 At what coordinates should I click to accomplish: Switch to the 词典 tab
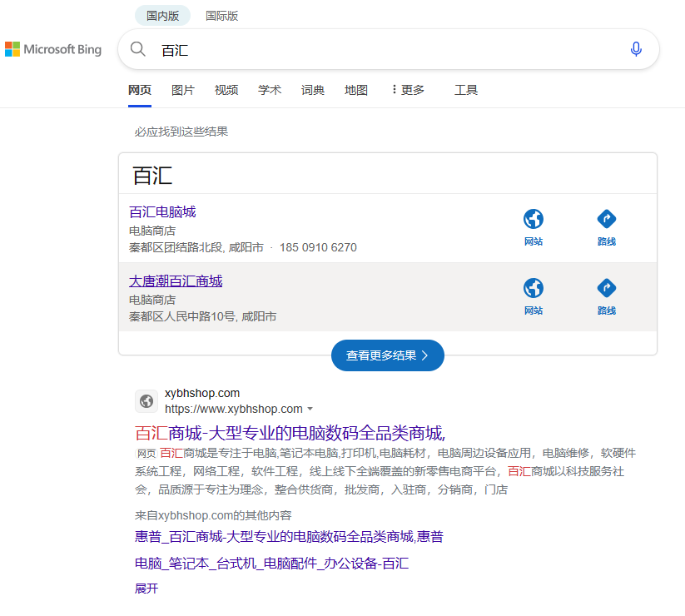click(312, 90)
